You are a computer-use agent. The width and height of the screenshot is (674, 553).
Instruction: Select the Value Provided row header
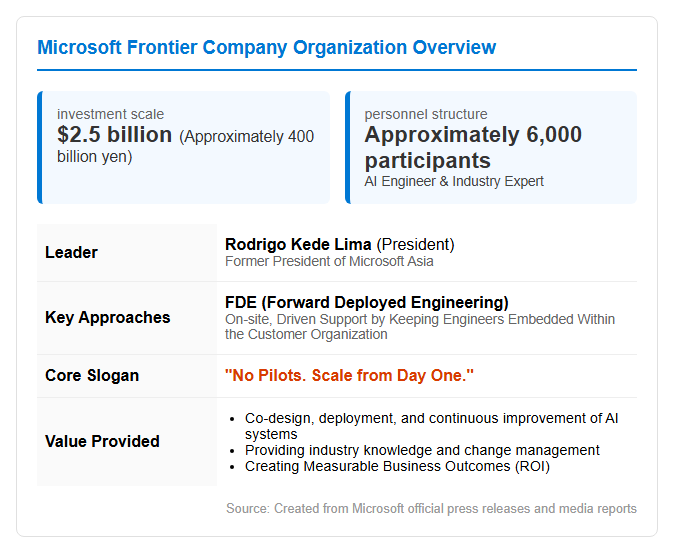tap(102, 441)
